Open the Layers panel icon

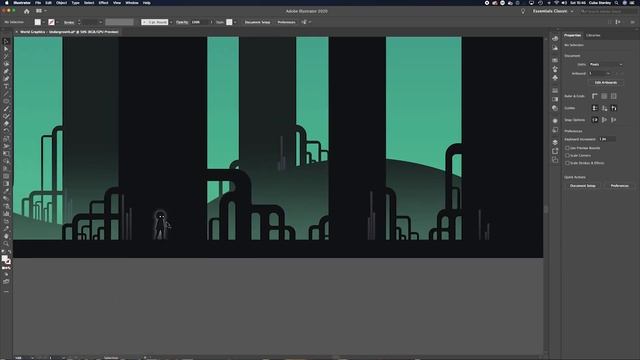pyautogui.click(x=555, y=142)
